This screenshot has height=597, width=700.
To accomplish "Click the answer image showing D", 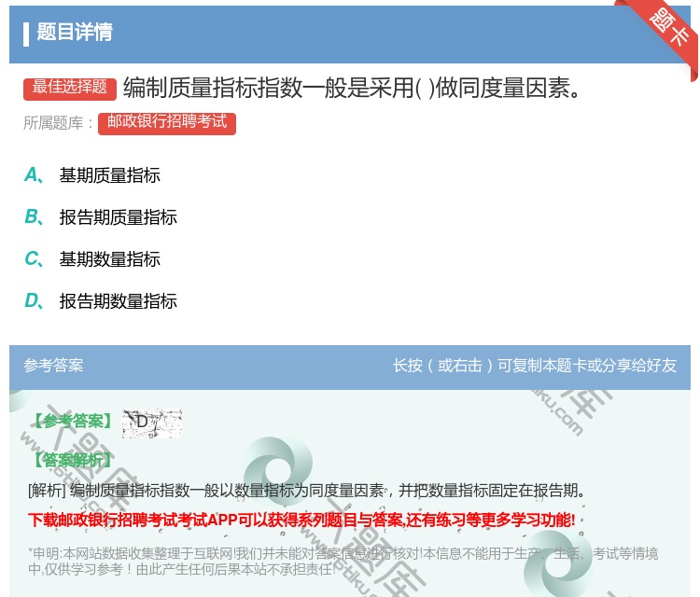I will (152, 423).
